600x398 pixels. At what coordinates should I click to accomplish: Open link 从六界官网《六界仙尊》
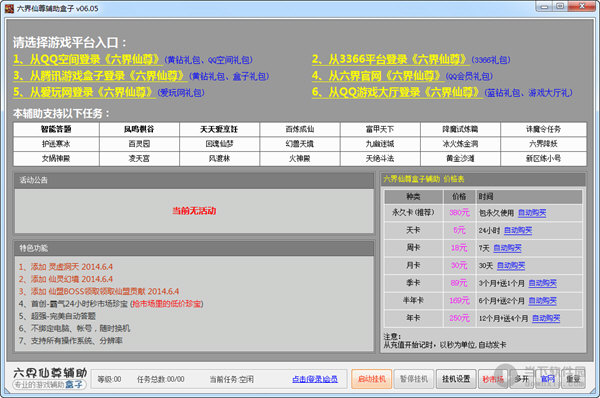[377, 76]
